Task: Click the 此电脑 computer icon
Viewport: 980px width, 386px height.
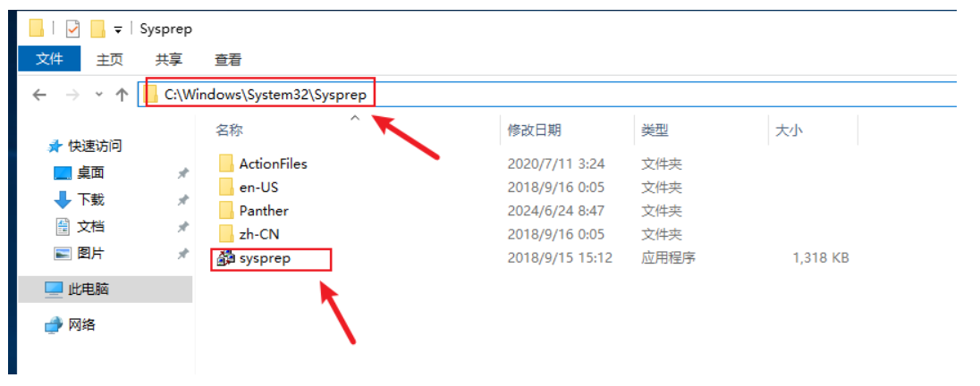Action: coord(55,289)
